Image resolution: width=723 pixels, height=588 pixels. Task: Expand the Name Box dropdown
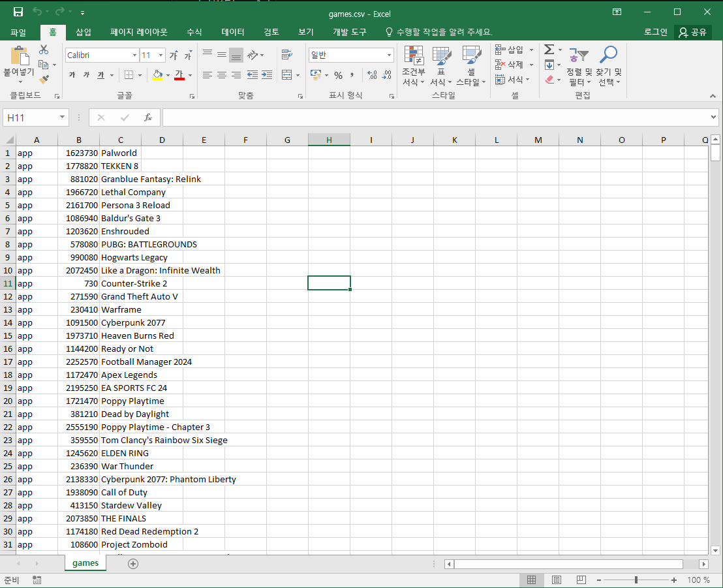tap(62, 117)
